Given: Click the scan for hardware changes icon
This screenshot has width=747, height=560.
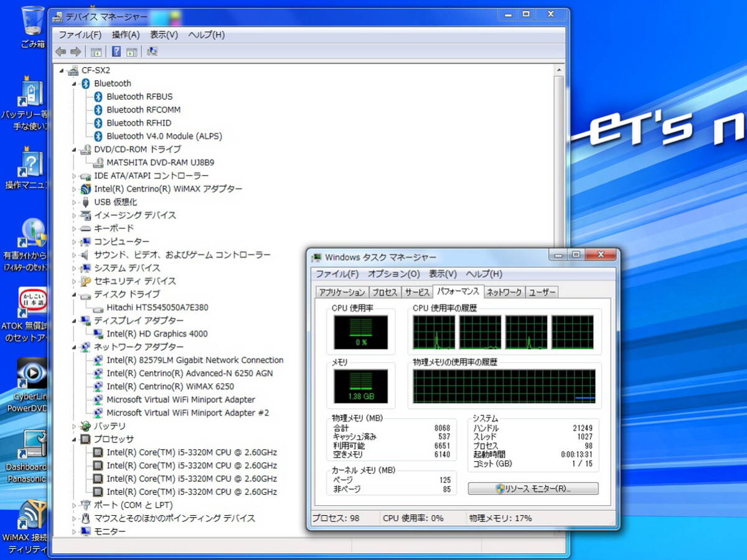Looking at the screenshot, I should click(x=153, y=52).
